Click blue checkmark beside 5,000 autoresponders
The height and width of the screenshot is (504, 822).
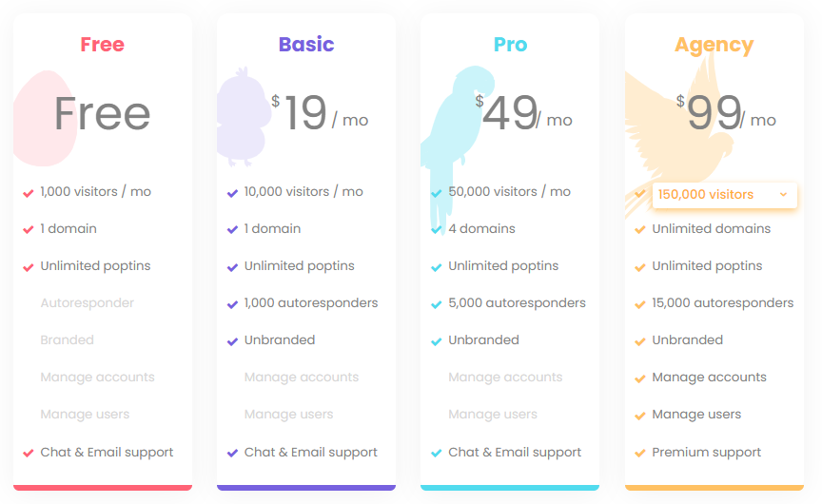pyautogui.click(x=436, y=304)
